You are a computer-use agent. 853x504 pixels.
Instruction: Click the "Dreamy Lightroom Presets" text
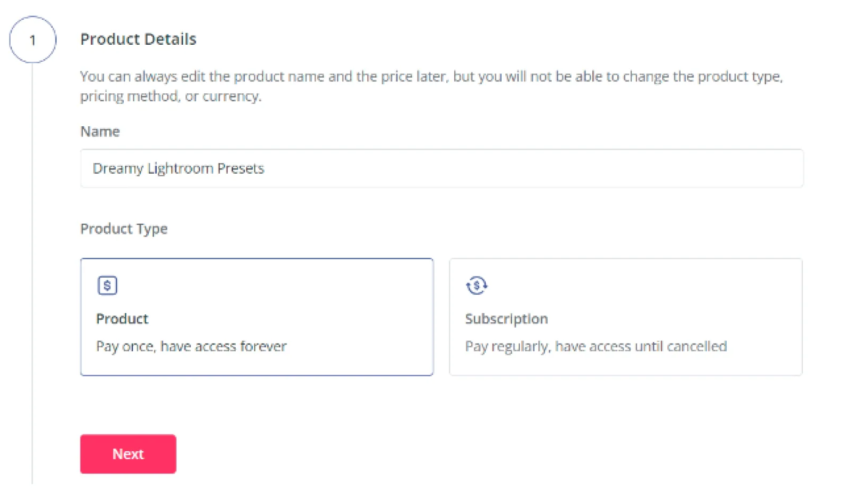click(x=178, y=168)
